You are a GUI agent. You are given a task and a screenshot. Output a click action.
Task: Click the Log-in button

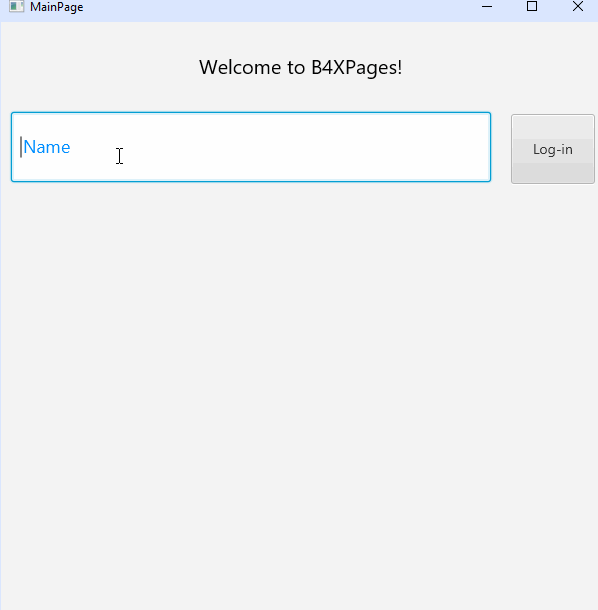tap(552, 149)
